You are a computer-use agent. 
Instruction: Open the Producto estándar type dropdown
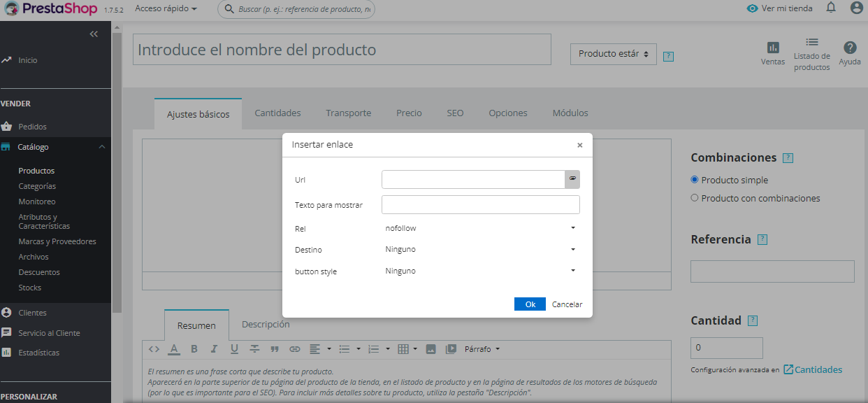(x=614, y=54)
